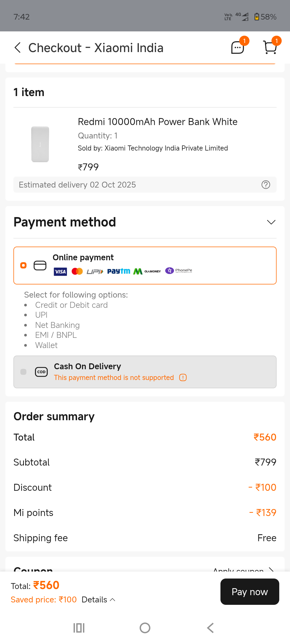Tap the Redmi Power Bank product thumbnail
290x644 pixels.
(x=40, y=144)
